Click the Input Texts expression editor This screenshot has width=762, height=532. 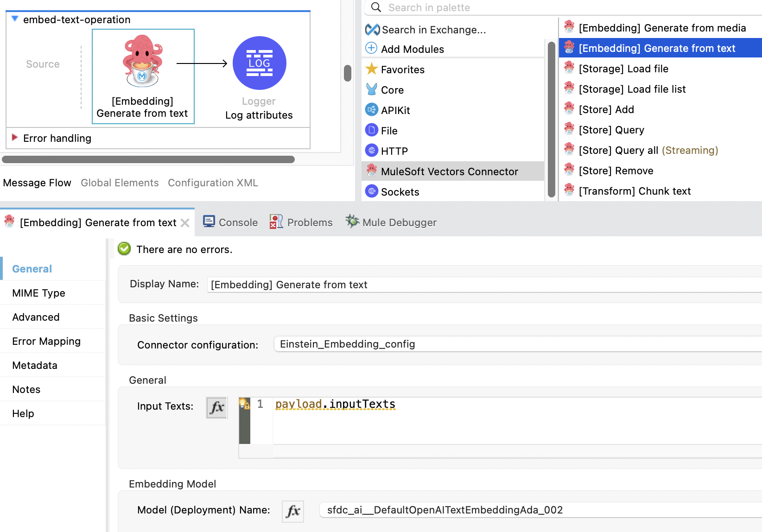517,421
